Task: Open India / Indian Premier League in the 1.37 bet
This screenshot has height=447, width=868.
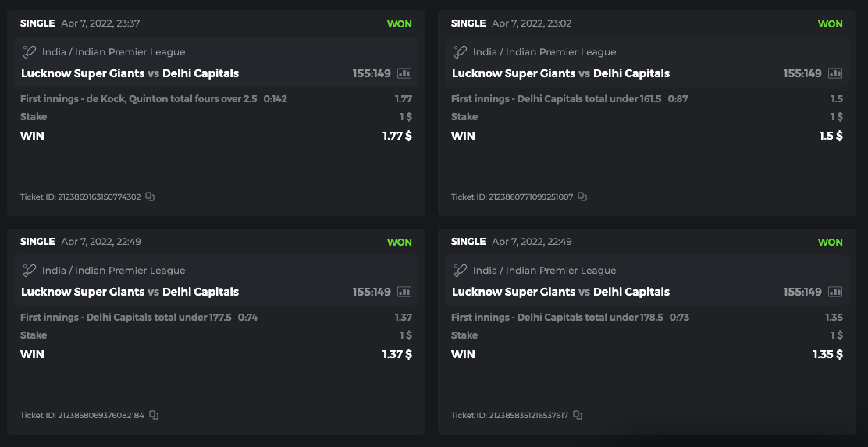Action: pyautogui.click(x=113, y=271)
